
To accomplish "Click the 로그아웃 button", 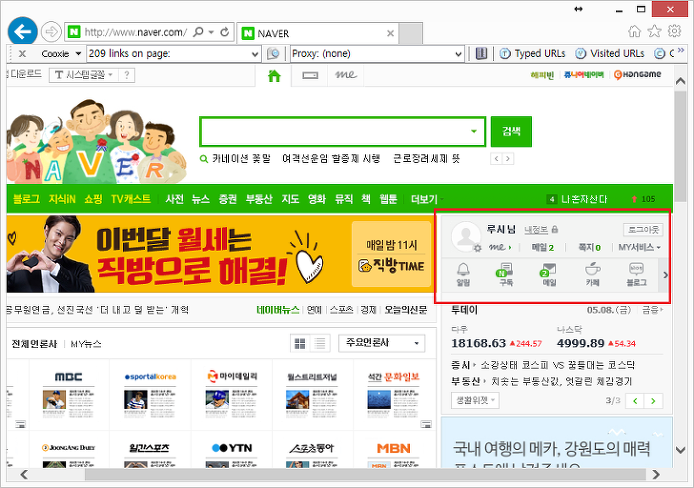I will (643, 230).
